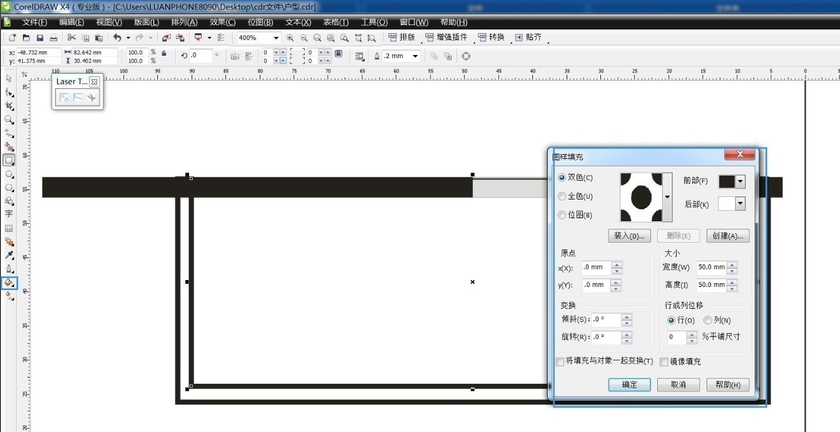The image size is (840, 432).
Task: Select the Pick tool in the toolbox
Action: (x=9, y=78)
